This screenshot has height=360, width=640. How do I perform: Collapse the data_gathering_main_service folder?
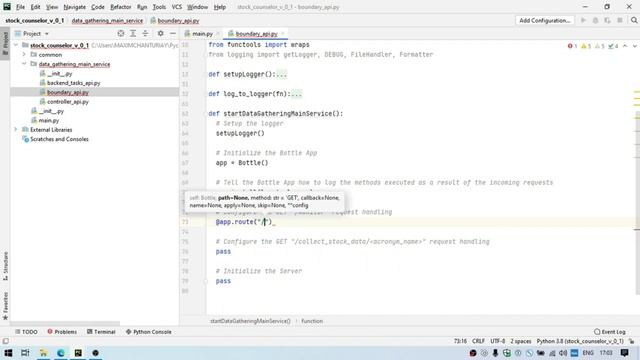click(x=24, y=64)
